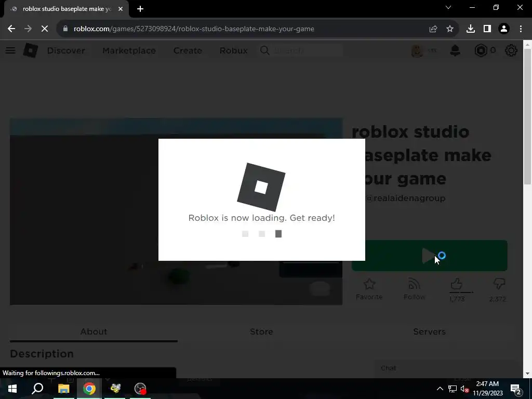Open OBS Studio from the taskbar
Viewport: 532px width, 399px height.
(x=140, y=389)
